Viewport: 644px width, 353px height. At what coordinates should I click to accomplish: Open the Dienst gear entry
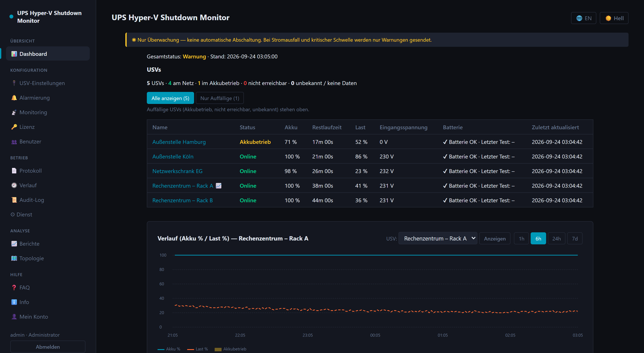pyautogui.click(x=21, y=215)
